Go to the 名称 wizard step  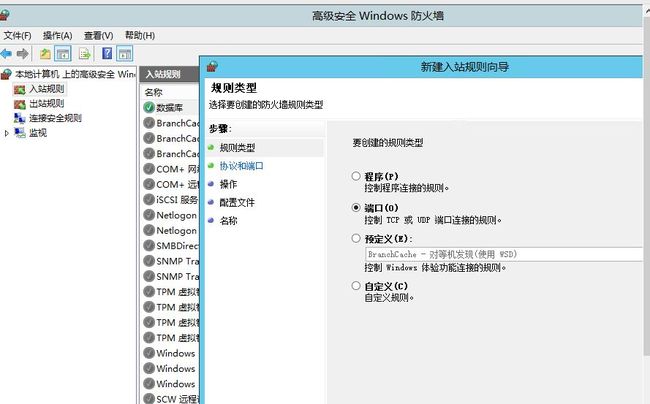(x=228, y=220)
